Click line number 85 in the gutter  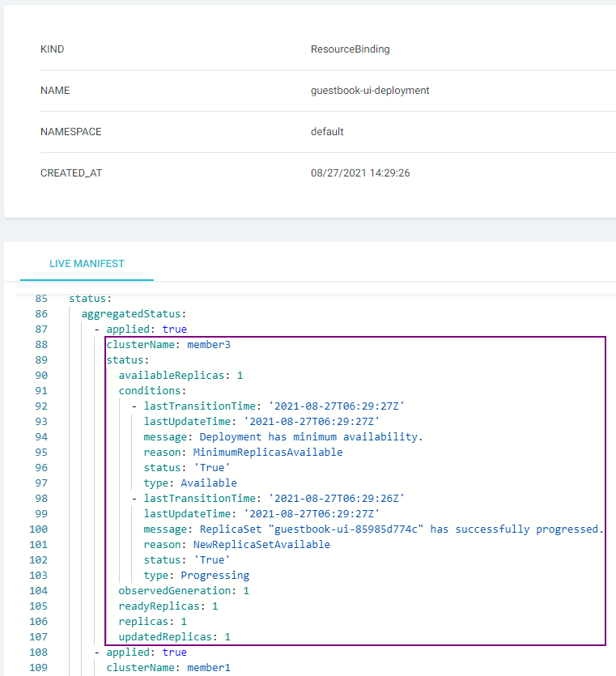tap(41, 299)
